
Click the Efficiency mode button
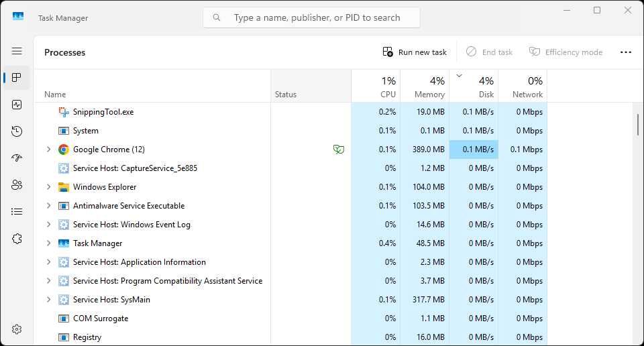pyautogui.click(x=566, y=52)
